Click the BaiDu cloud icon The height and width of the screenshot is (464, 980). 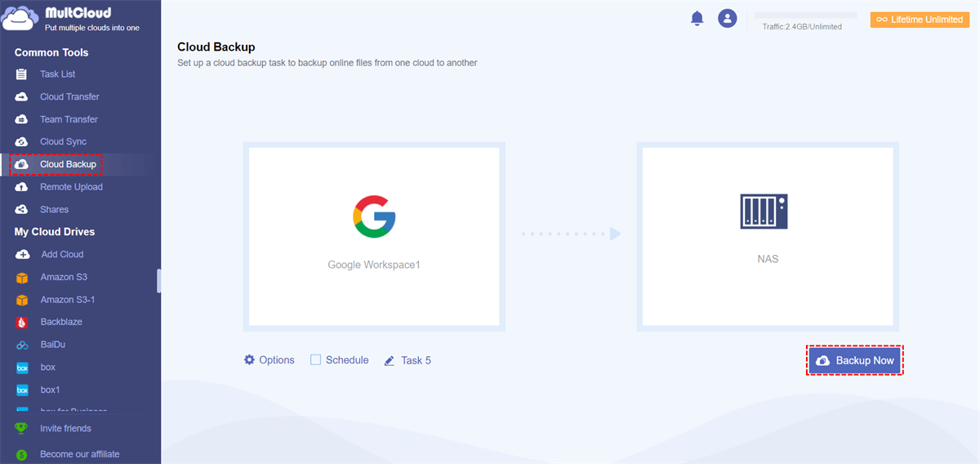22,345
